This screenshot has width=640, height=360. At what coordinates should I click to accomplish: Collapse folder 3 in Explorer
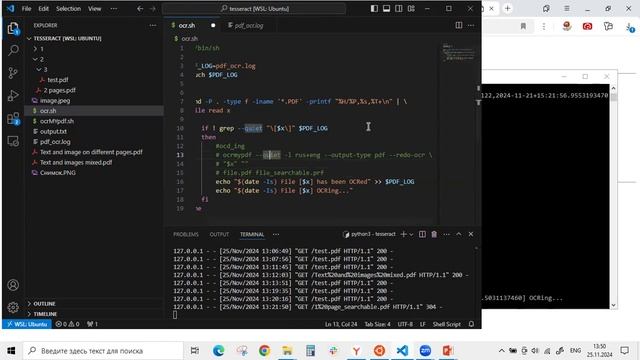pos(39,69)
